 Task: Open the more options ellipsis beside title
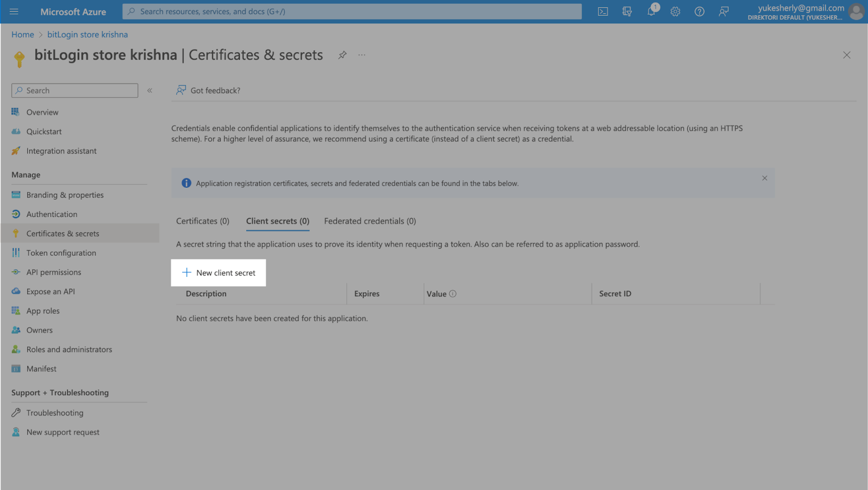click(362, 55)
